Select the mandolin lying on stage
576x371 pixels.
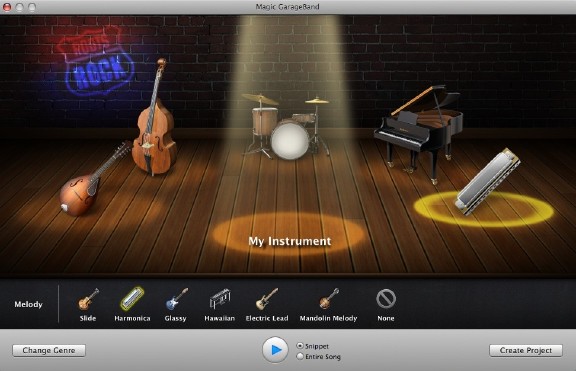95,179
